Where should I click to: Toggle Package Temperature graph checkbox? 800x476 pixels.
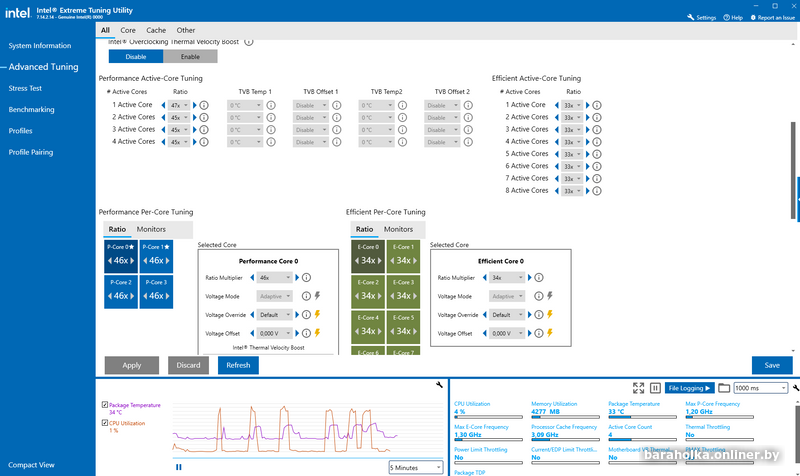pyautogui.click(x=105, y=405)
